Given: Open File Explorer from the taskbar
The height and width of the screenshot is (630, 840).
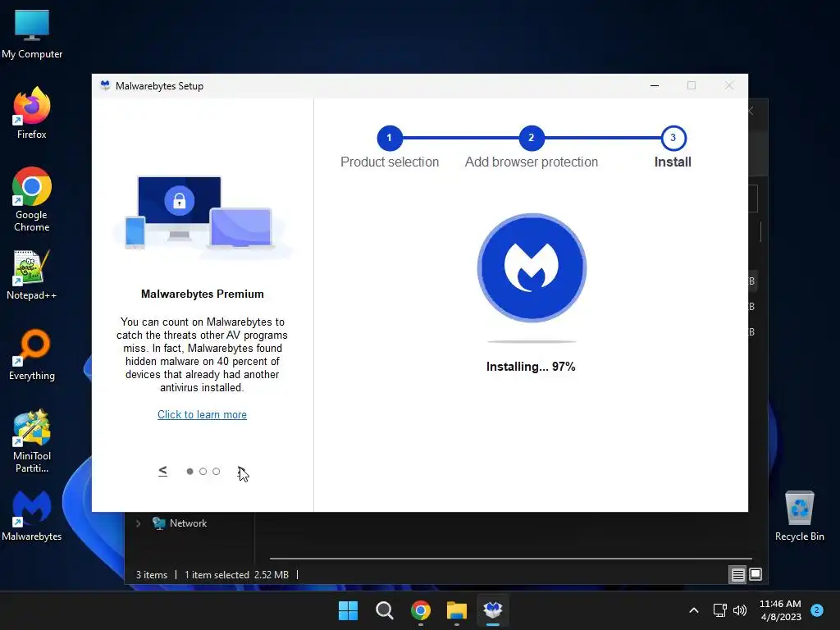Looking at the screenshot, I should pyautogui.click(x=456, y=610).
